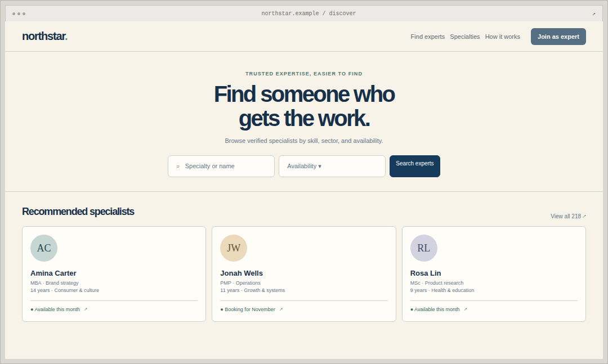608x364 pixels.
Task: Expand the Availability dropdown
Action: pos(332,167)
